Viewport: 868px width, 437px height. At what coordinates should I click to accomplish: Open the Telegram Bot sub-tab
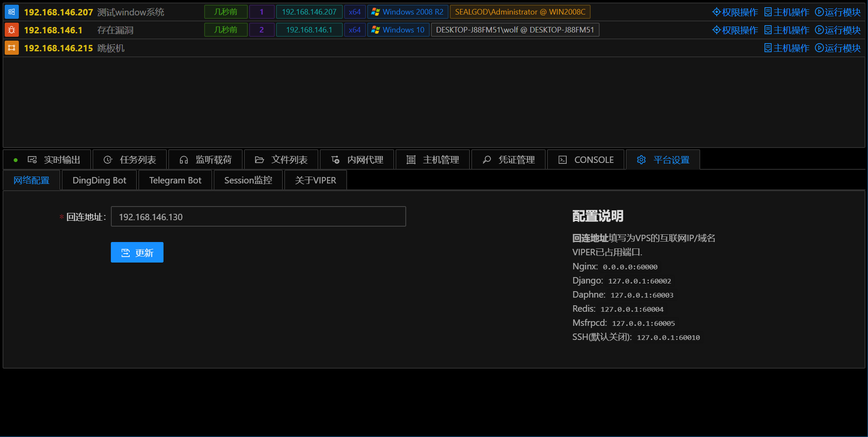click(x=175, y=180)
